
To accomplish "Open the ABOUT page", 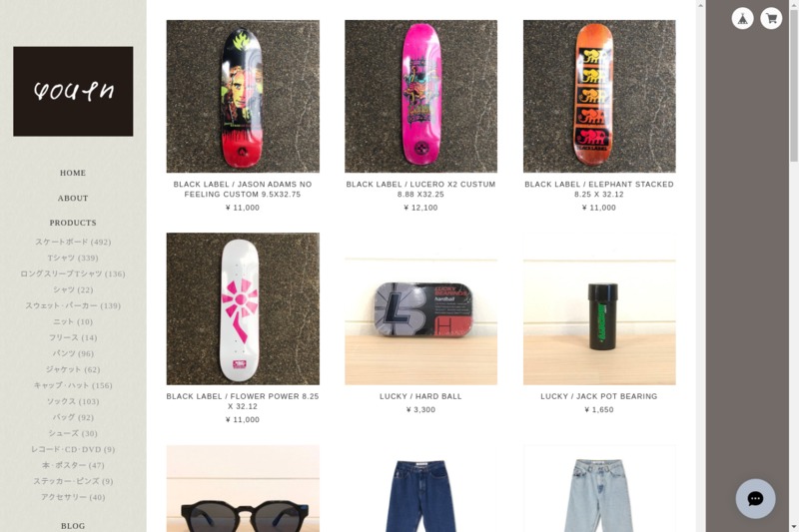I will (73, 198).
